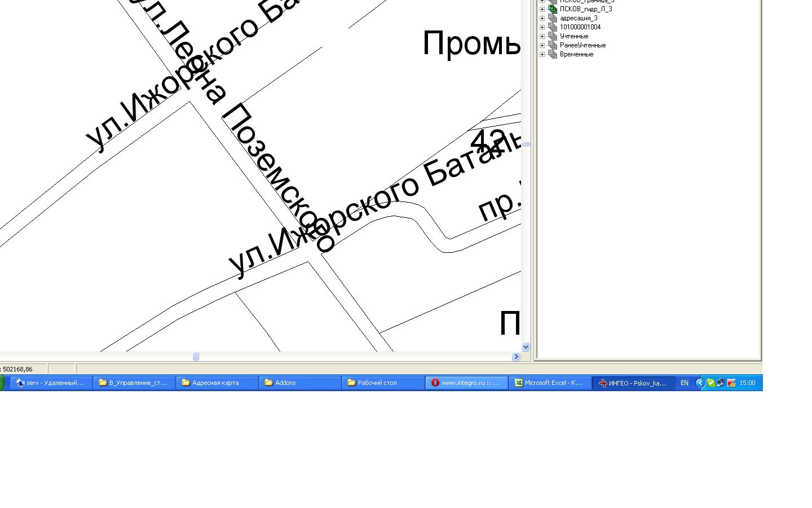Screen dimensions: 812x508
Task: Click the network computers tray icon
Action: coord(721,383)
